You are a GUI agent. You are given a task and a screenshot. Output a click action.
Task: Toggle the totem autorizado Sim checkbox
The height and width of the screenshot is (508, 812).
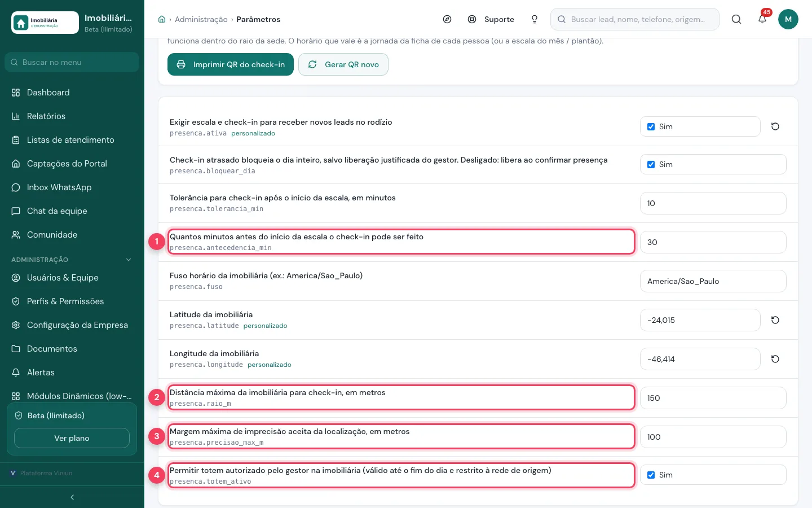[651, 475]
